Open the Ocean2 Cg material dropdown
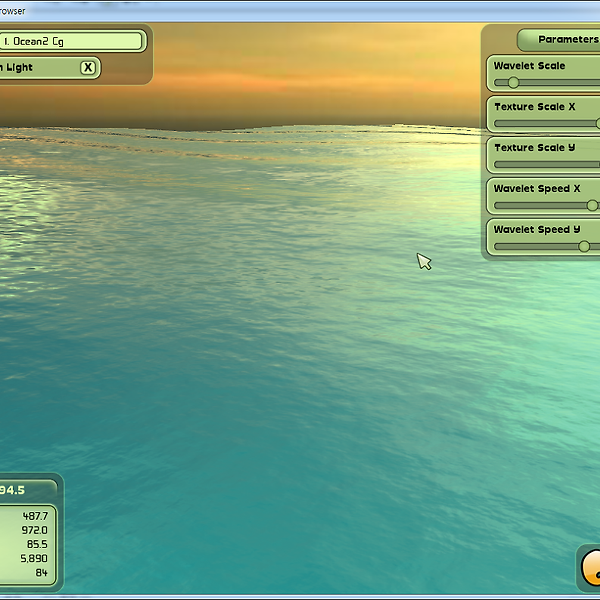 72,41
